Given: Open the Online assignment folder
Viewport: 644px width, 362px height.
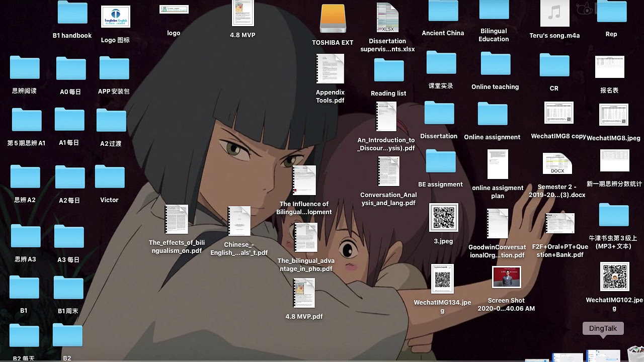Looking at the screenshot, I should tap(493, 114).
